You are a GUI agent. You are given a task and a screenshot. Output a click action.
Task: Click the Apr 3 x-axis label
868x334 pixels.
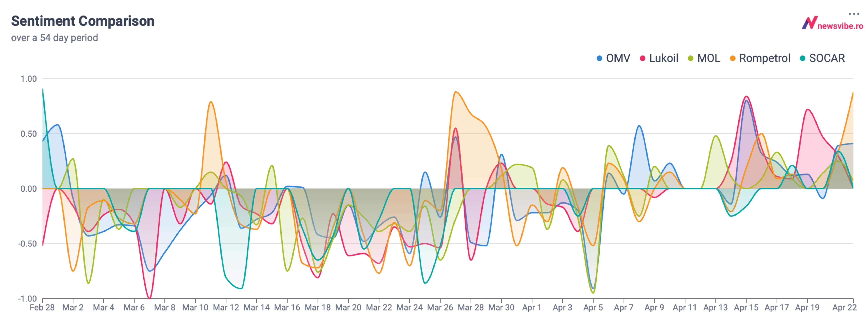562,308
